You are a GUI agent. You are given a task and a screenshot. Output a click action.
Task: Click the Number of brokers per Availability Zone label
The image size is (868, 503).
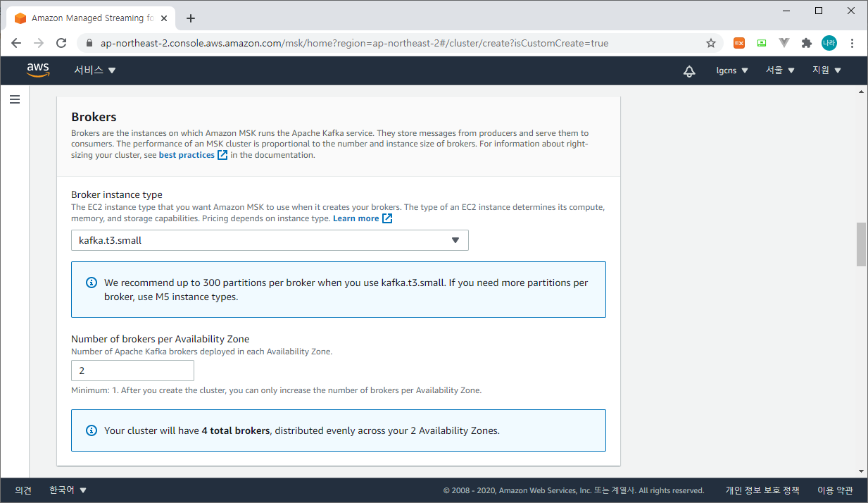tap(161, 339)
